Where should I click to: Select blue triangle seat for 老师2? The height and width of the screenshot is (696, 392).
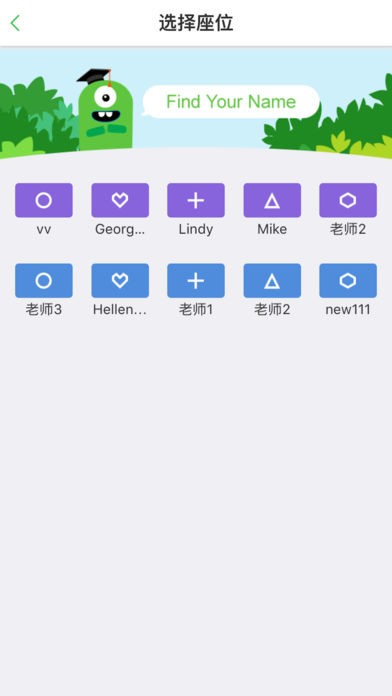[272, 281]
